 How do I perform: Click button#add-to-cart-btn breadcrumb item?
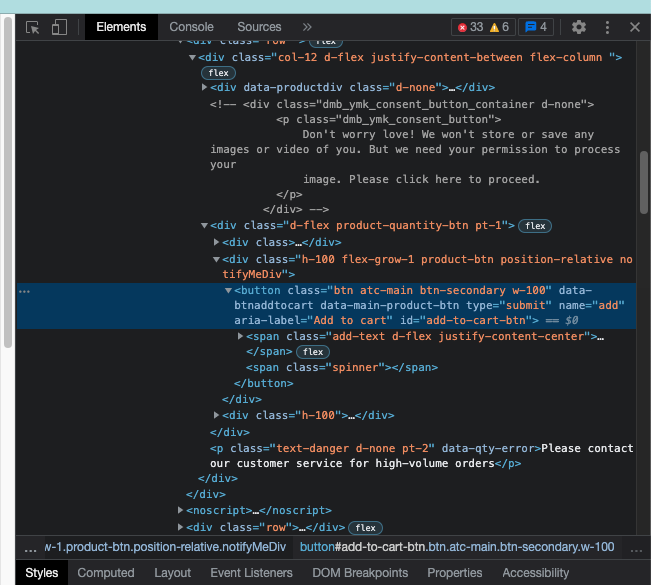pos(457,547)
